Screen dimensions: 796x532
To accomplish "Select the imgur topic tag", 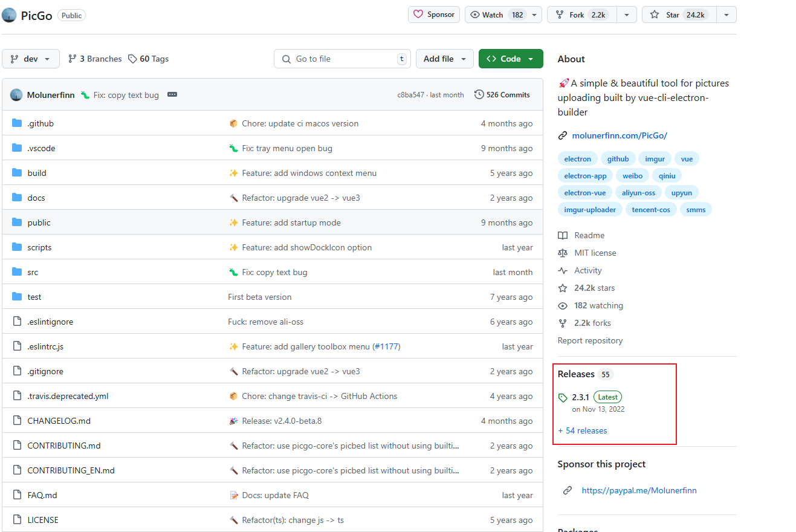I will coord(655,159).
